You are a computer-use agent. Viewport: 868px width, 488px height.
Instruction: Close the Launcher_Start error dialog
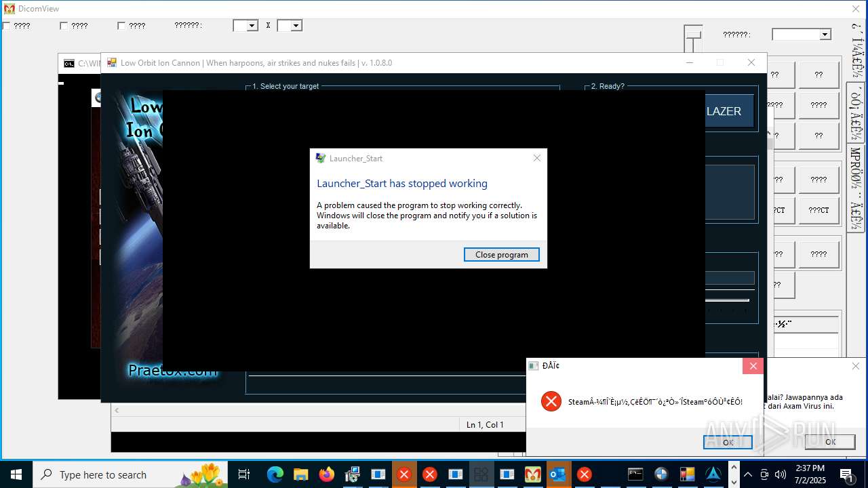point(536,158)
